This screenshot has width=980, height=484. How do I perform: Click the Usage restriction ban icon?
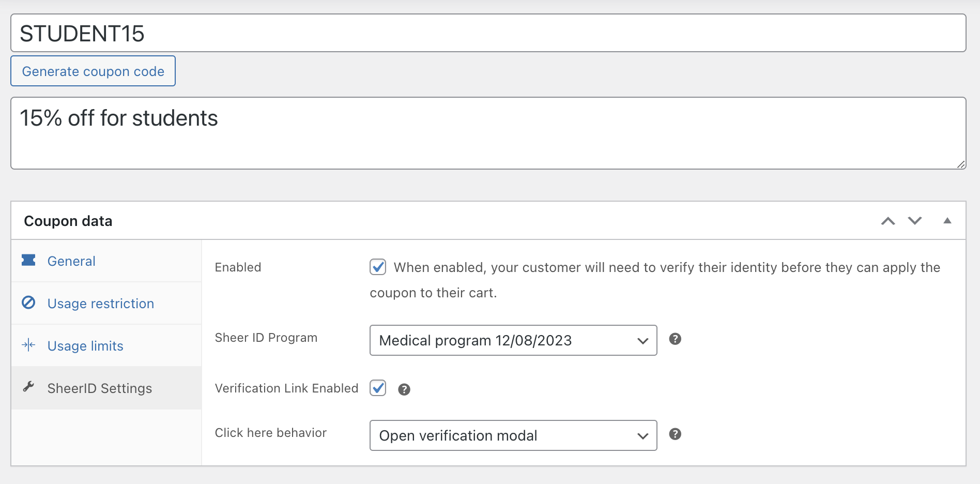click(x=28, y=303)
